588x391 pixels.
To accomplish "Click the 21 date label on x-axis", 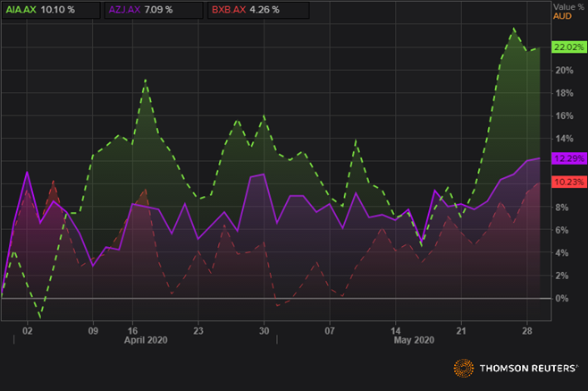I will (461, 331).
